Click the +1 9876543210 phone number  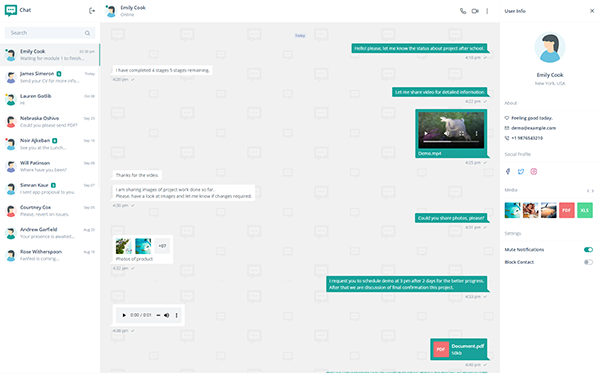point(527,138)
